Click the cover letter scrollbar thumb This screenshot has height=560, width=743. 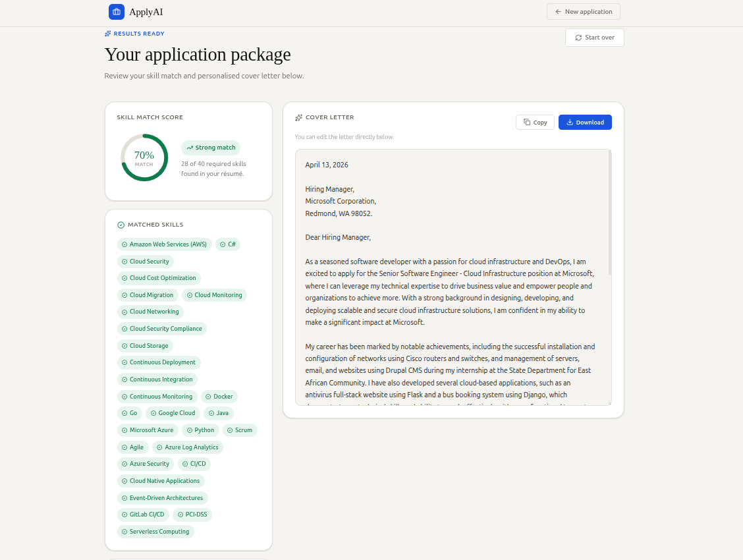click(x=610, y=212)
